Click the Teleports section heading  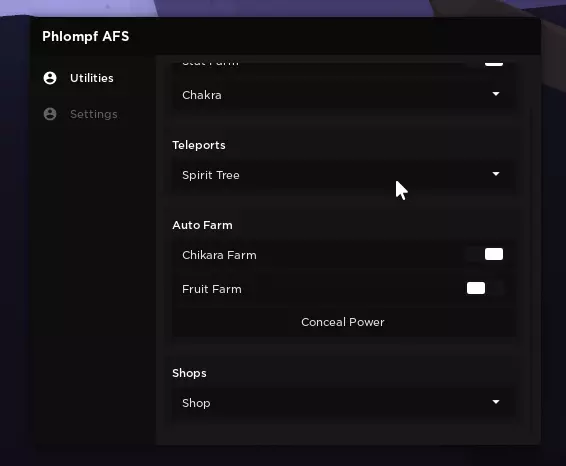click(x=199, y=145)
